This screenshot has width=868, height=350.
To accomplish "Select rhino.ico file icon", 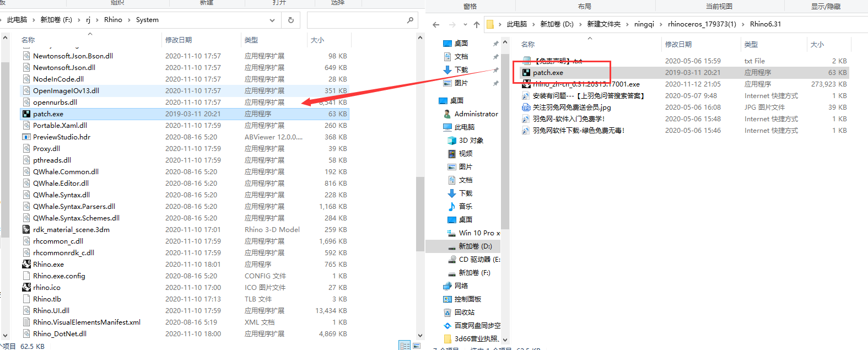I will (26, 287).
